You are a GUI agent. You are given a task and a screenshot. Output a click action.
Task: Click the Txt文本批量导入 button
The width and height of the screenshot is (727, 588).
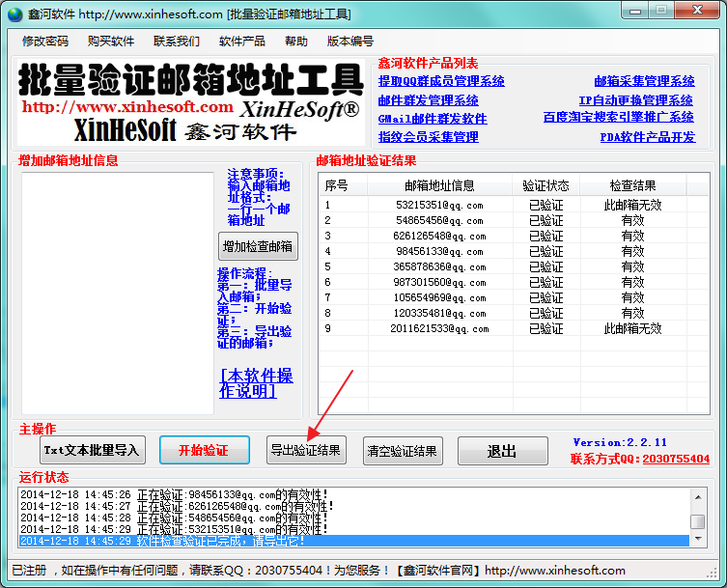(93, 450)
